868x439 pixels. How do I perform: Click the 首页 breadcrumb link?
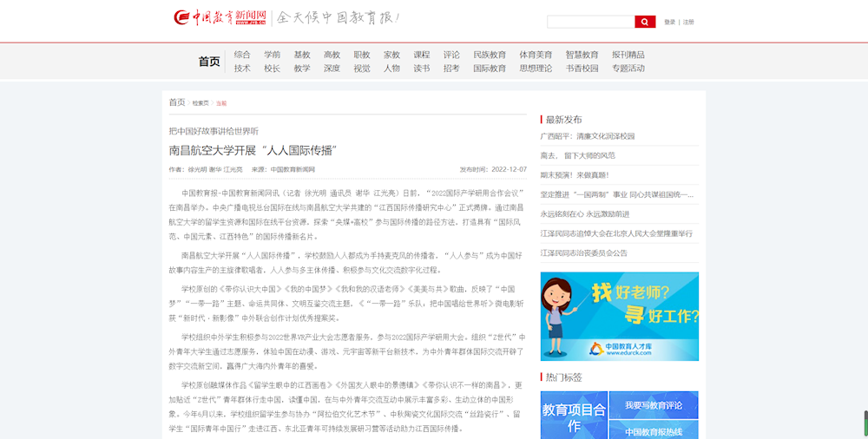click(x=176, y=102)
